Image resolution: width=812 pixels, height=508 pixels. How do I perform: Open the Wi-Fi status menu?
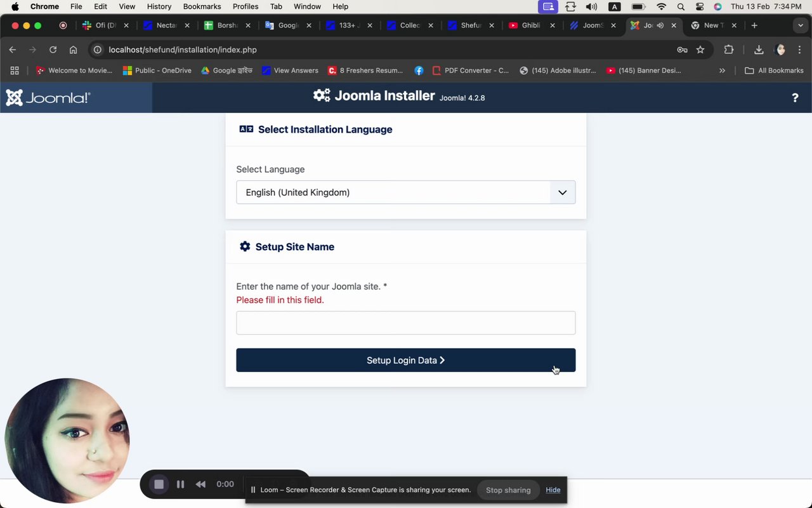(662, 6)
